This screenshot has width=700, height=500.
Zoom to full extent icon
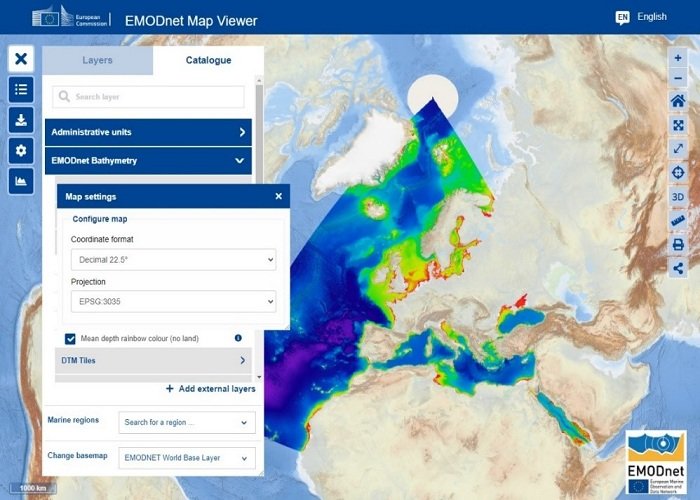[678, 125]
